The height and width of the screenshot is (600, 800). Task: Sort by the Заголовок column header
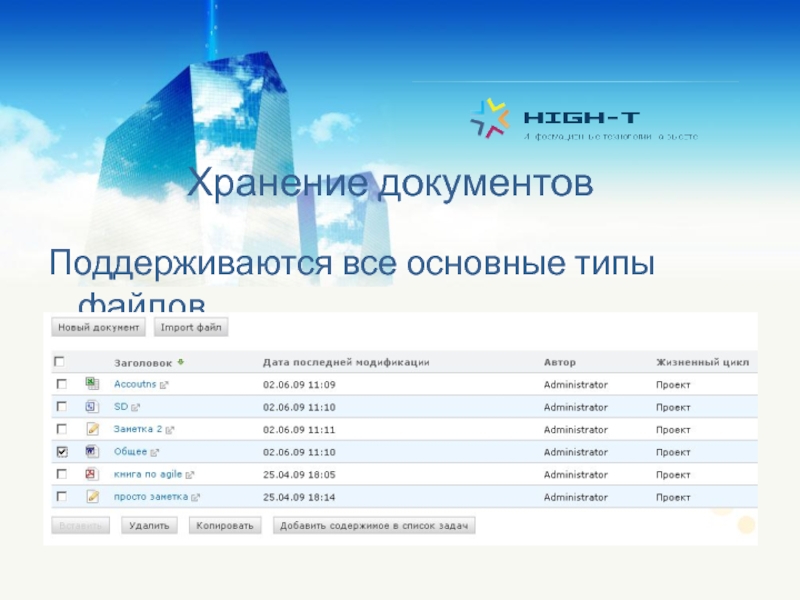[x=143, y=363]
